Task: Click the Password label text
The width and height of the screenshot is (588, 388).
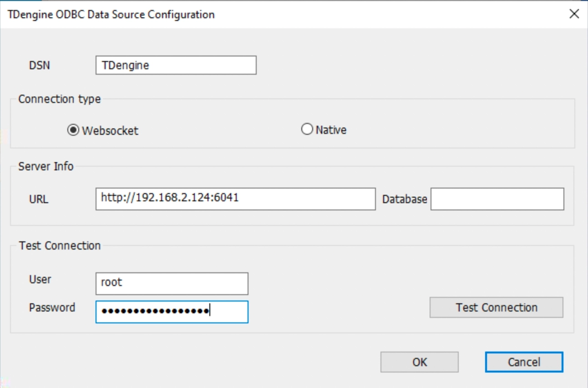Action: click(x=52, y=308)
